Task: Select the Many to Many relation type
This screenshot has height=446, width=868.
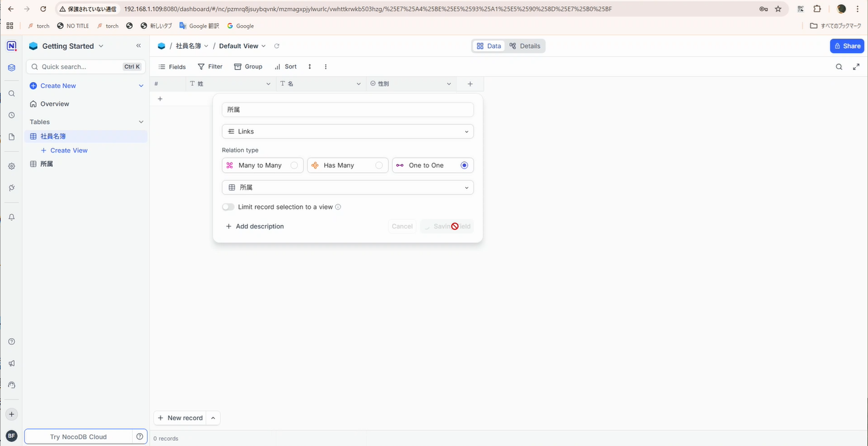Action: 262,165
